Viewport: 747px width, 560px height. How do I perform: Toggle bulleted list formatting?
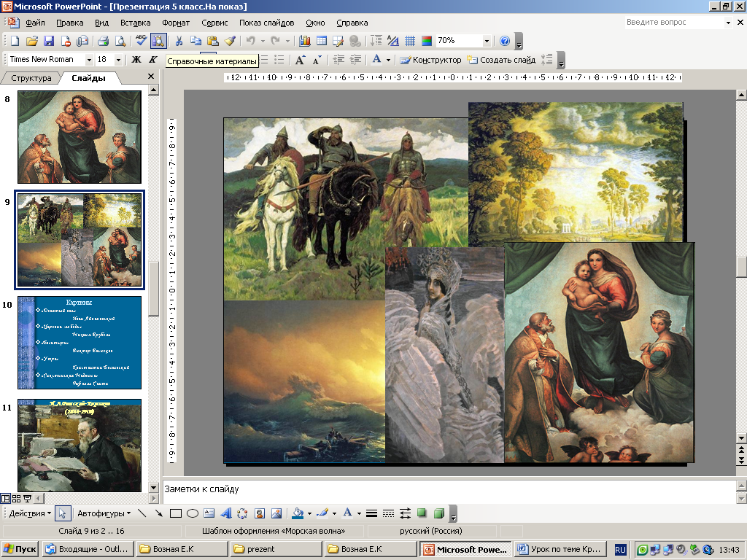pos(279,60)
